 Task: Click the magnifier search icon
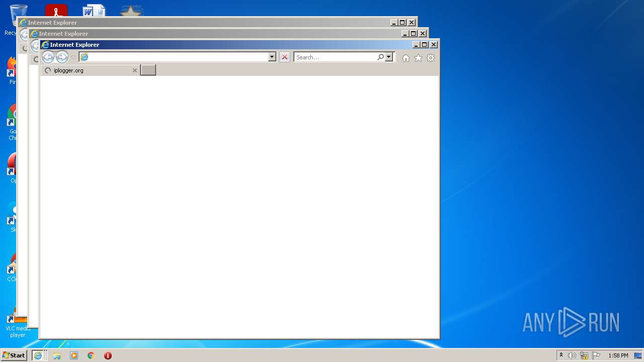pos(381,57)
